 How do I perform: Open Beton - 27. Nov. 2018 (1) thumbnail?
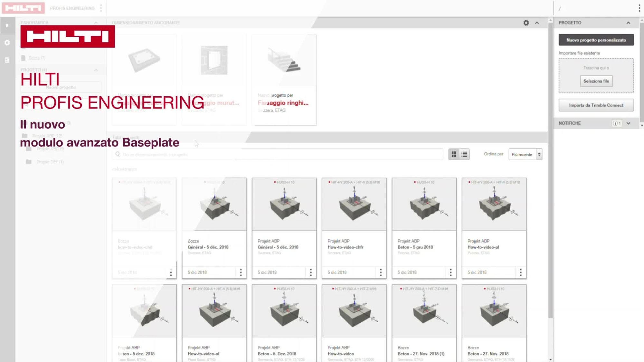pyautogui.click(x=424, y=311)
